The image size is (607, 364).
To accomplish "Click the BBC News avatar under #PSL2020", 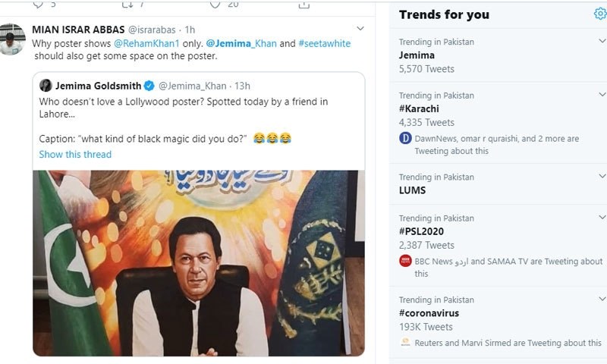I will pos(406,262).
